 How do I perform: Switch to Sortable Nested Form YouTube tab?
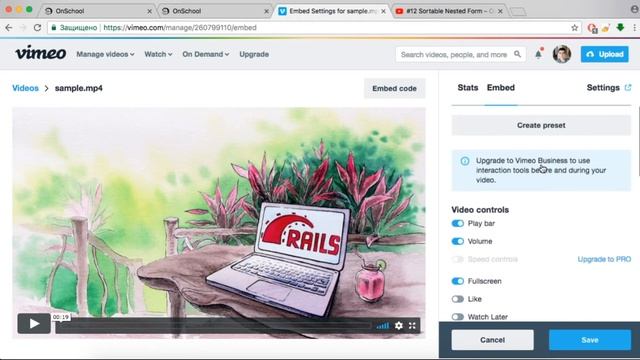pyautogui.click(x=449, y=11)
